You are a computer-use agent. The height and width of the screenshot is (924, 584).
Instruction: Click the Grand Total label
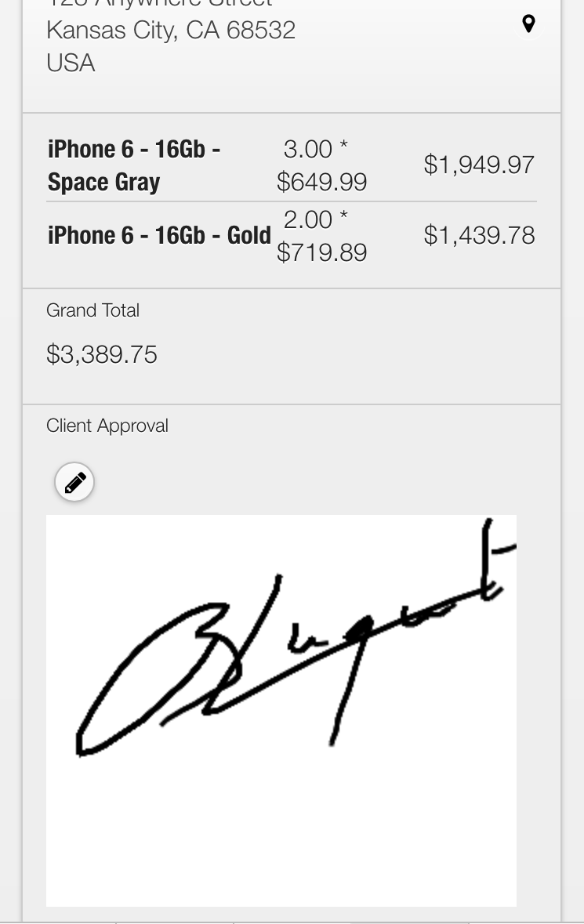(92, 310)
